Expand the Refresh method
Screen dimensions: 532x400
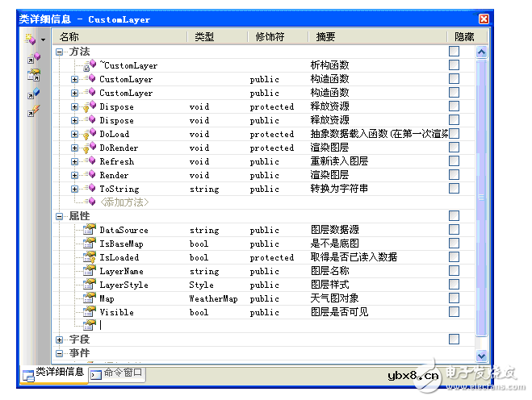74,162
